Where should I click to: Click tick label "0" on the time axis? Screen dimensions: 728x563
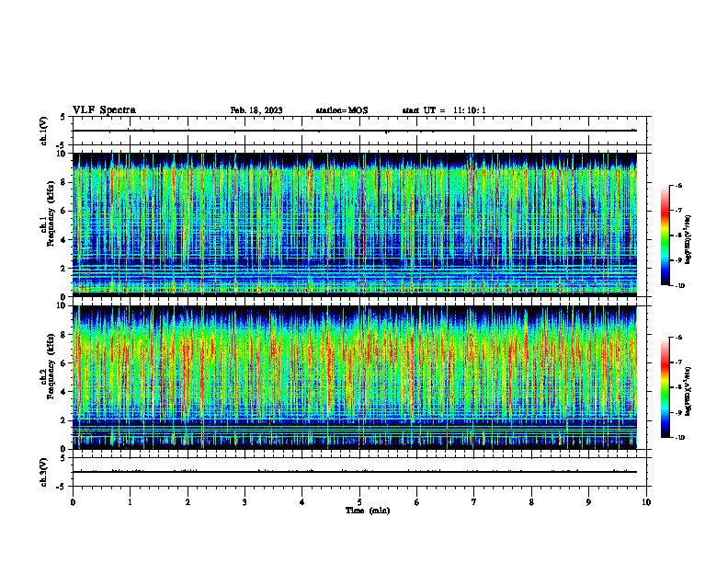pos(73,502)
